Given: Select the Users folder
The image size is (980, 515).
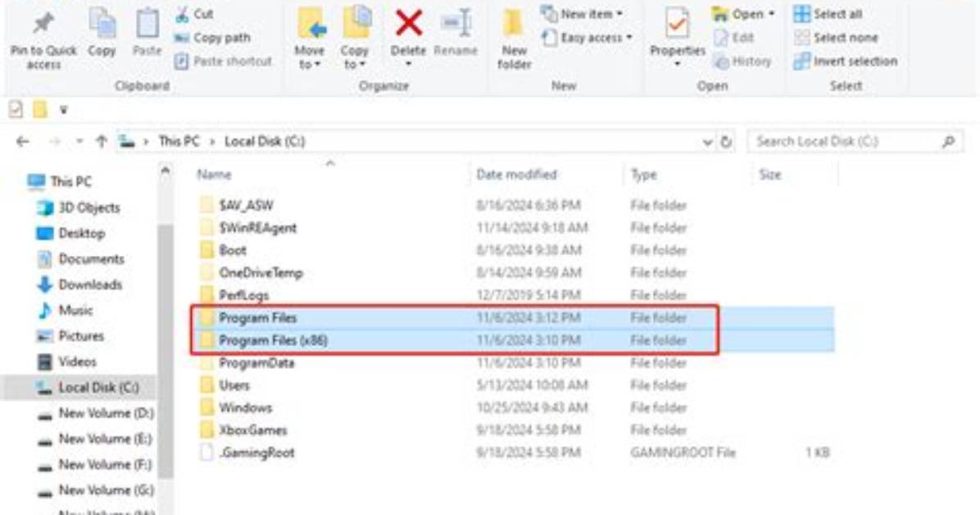Looking at the screenshot, I should pyautogui.click(x=225, y=385).
